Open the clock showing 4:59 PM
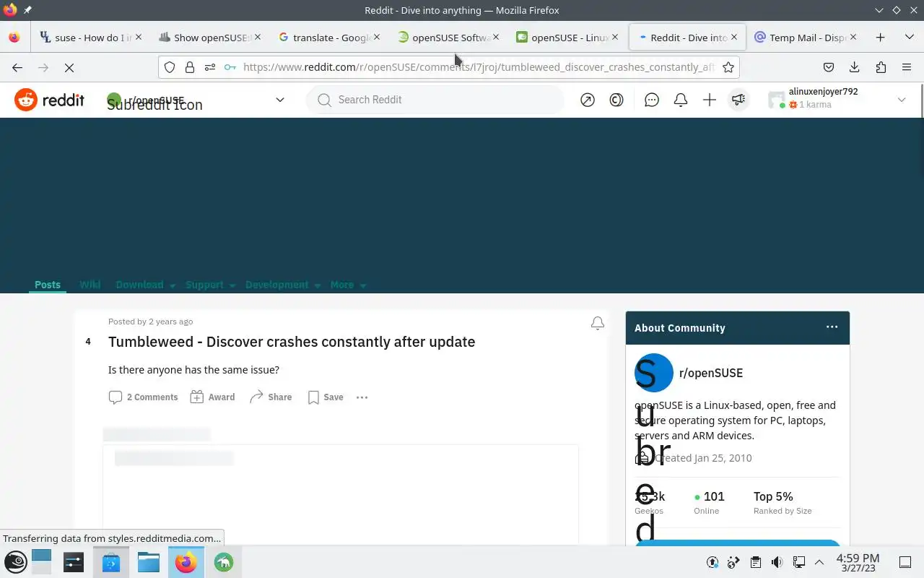The height and width of the screenshot is (578, 924). tap(858, 562)
